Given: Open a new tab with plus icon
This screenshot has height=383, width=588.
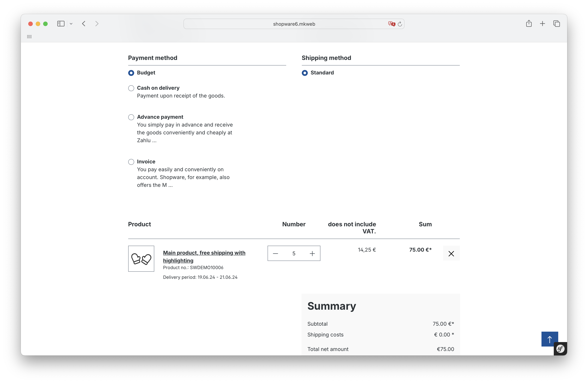Looking at the screenshot, I should [542, 24].
